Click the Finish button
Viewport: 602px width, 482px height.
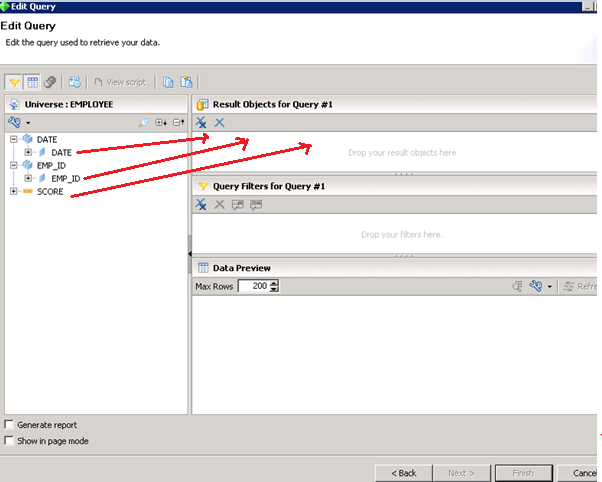(522, 472)
